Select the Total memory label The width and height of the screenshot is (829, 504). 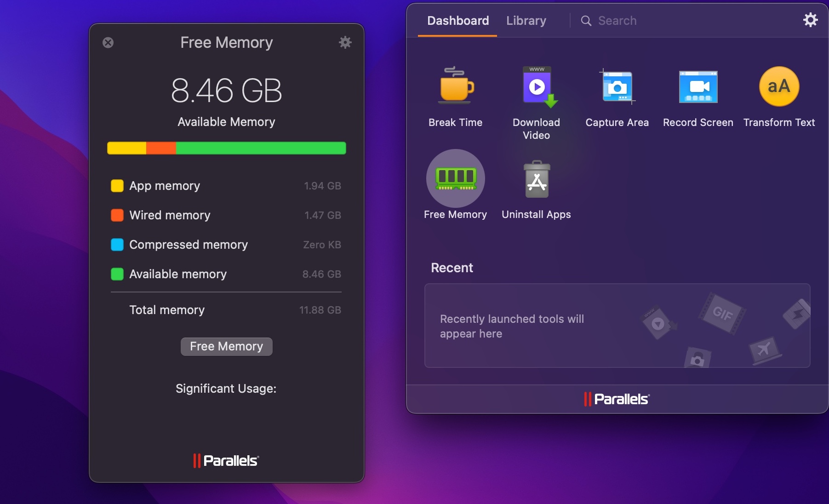[167, 310]
